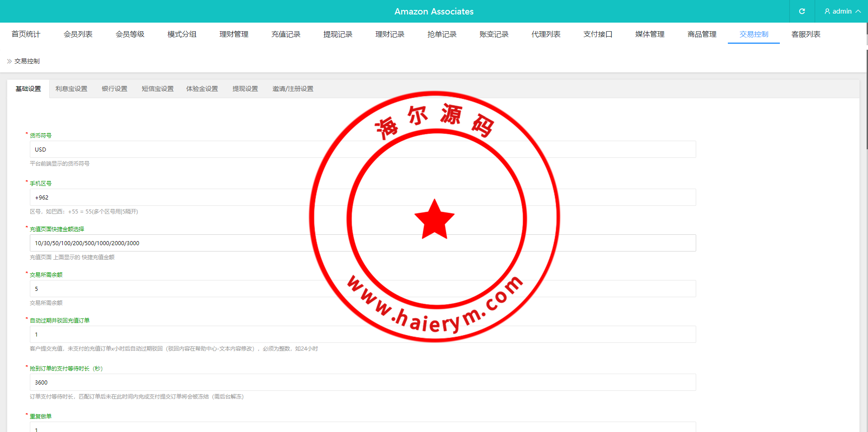Viewport: 868px width, 432px height.
Task: Click the 重复做单 input field
Action: click(363, 427)
